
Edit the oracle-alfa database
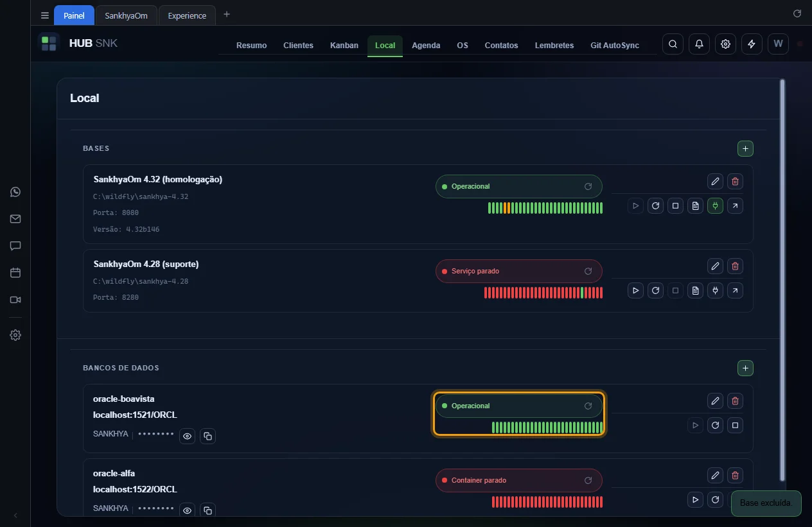pyautogui.click(x=715, y=476)
